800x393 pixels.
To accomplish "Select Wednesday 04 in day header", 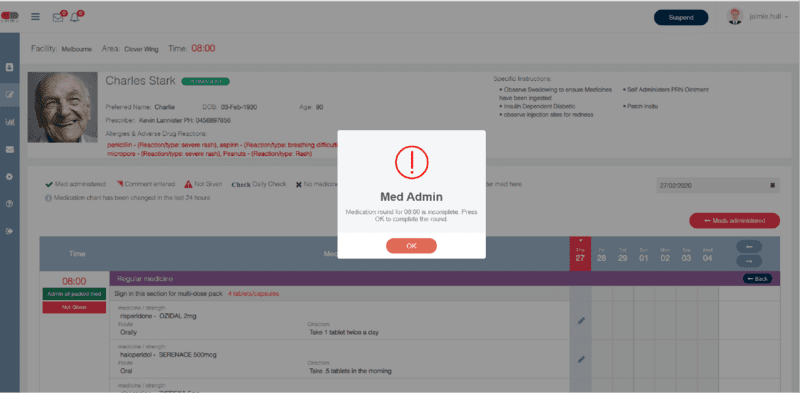I will 708,255.
